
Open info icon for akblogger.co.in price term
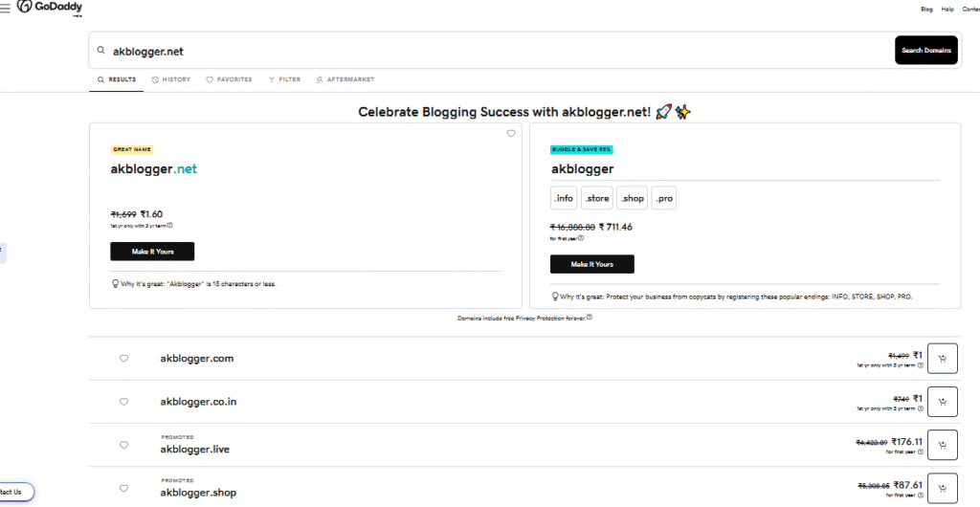click(x=921, y=408)
